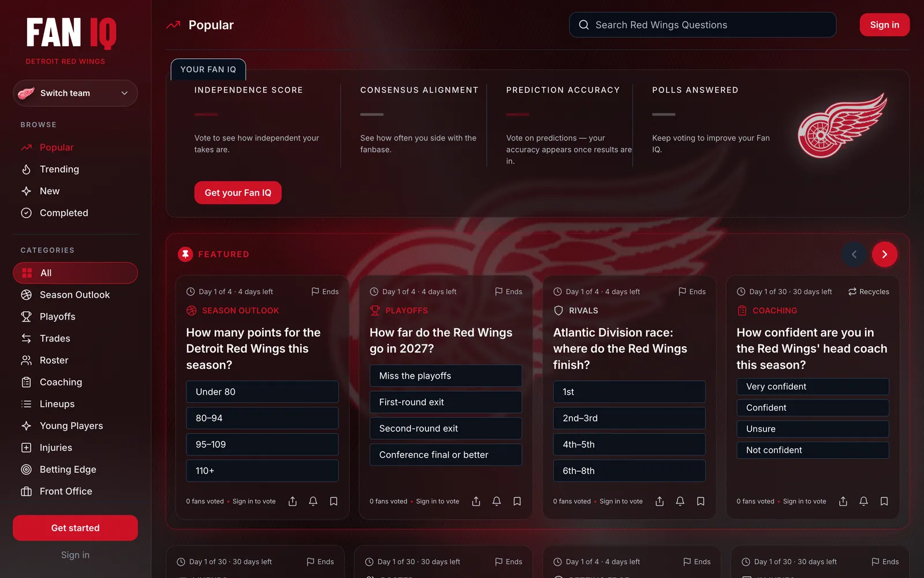This screenshot has width=924, height=578.
Task: Choose Second-round exit option
Action: coord(446,428)
